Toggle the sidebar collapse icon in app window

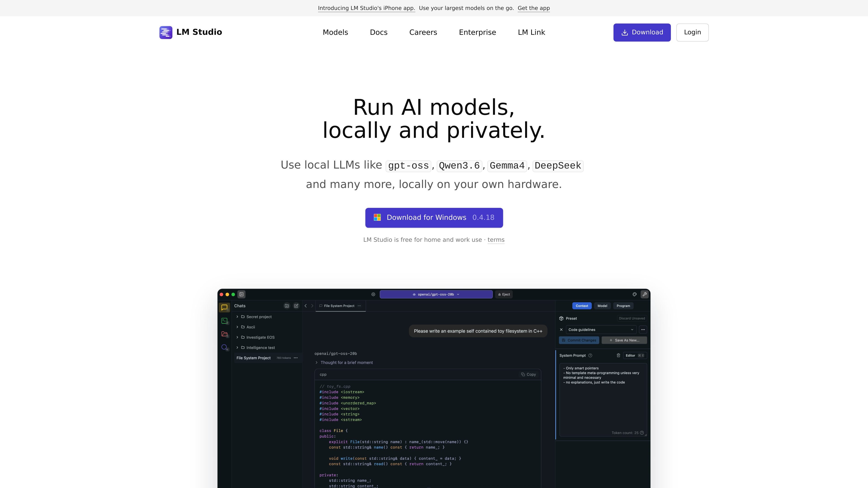pos(242,294)
